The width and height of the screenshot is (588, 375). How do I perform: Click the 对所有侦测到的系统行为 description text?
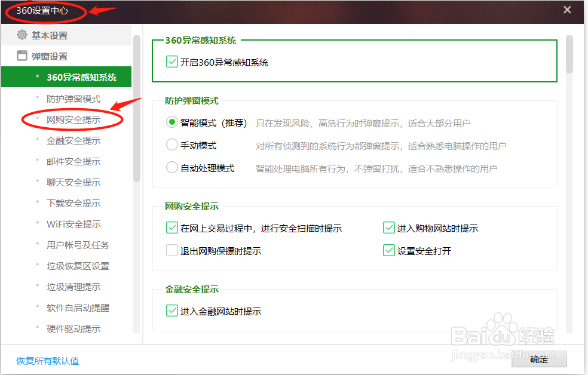point(381,146)
